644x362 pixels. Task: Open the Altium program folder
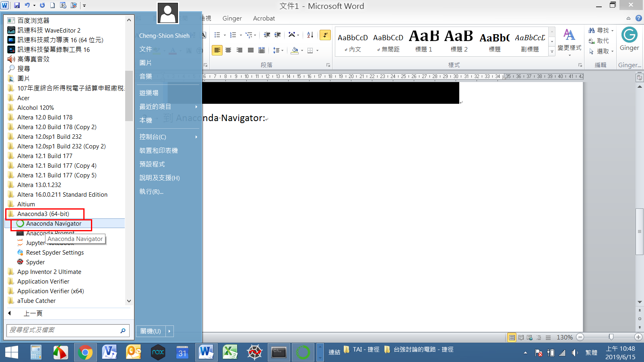tap(26, 204)
